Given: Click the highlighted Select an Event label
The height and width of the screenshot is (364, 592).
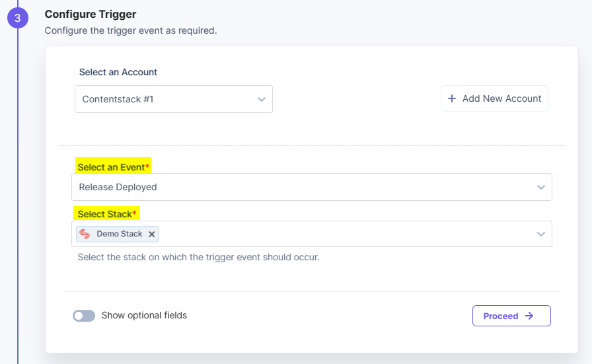Looking at the screenshot, I should coord(113,167).
